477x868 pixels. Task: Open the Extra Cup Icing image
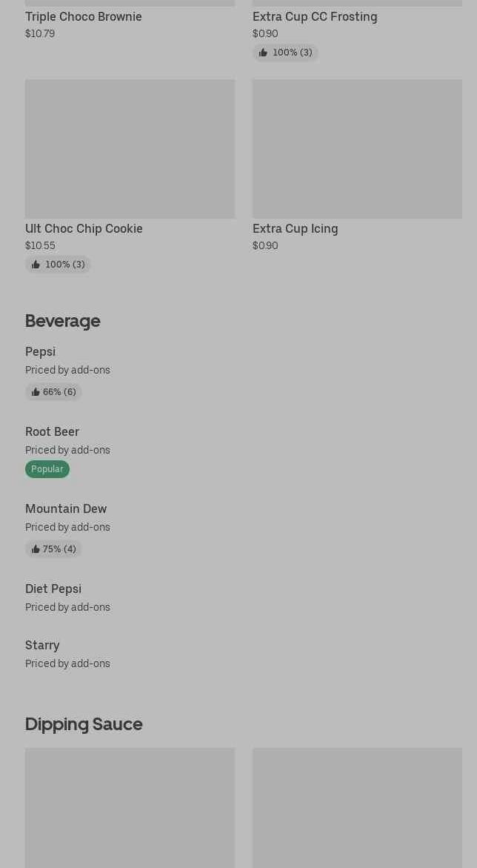click(357, 148)
